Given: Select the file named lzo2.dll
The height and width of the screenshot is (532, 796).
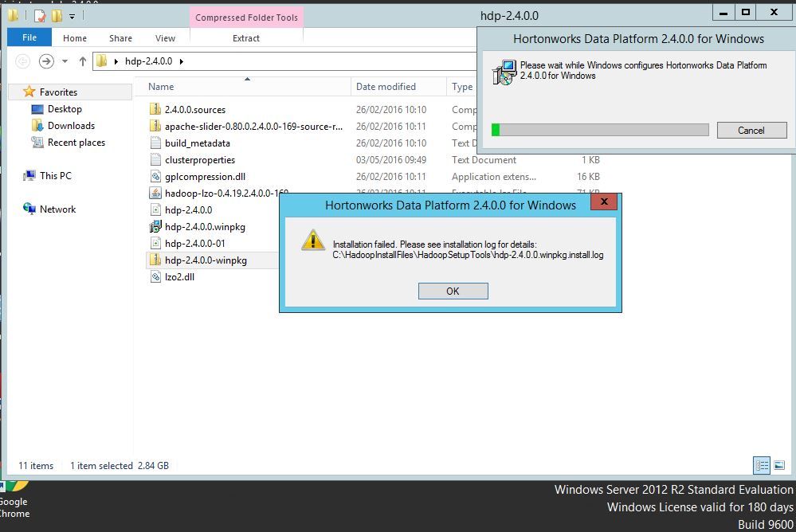Looking at the screenshot, I should point(180,277).
